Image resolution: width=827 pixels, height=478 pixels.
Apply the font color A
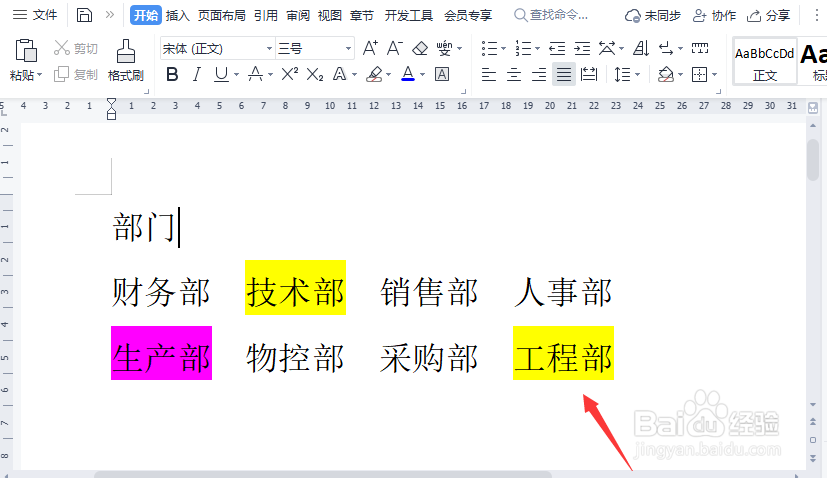(x=408, y=74)
